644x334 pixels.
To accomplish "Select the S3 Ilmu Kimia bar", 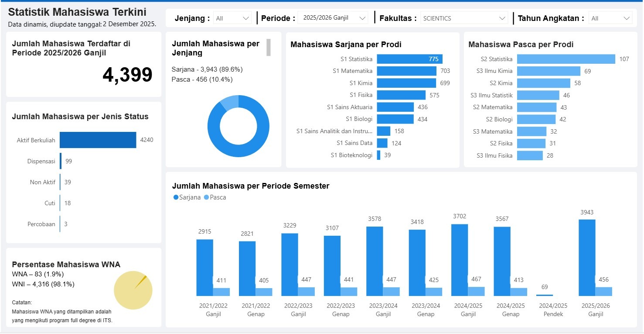I will click(x=549, y=71).
